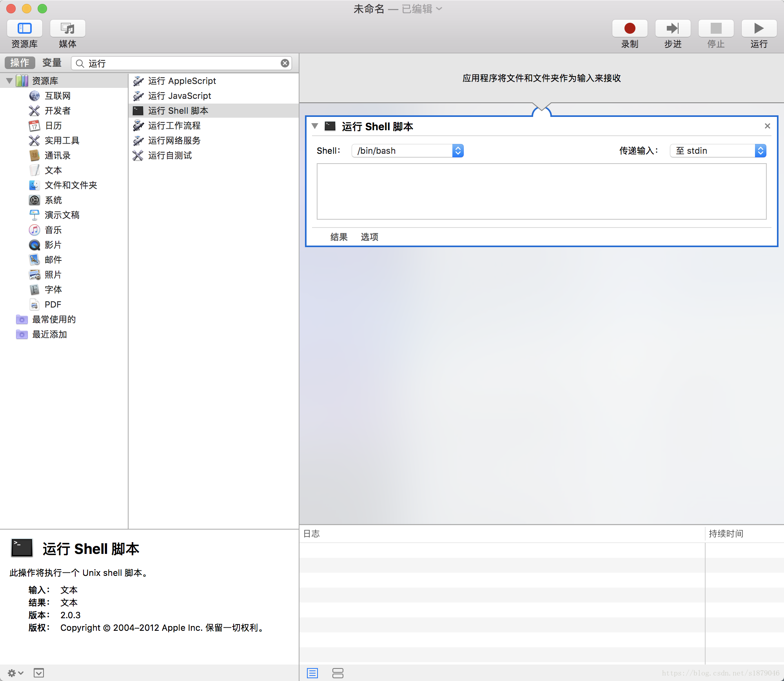The width and height of the screenshot is (784, 681).
Task: Open the 传递输入 dropdown showing 至 stdin
Action: coord(718,151)
